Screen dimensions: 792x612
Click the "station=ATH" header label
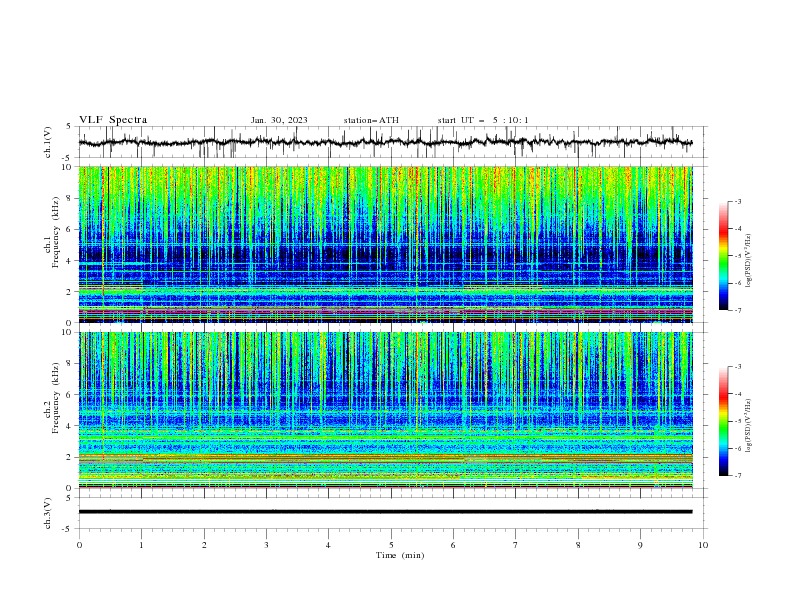click(x=371, y=120)
